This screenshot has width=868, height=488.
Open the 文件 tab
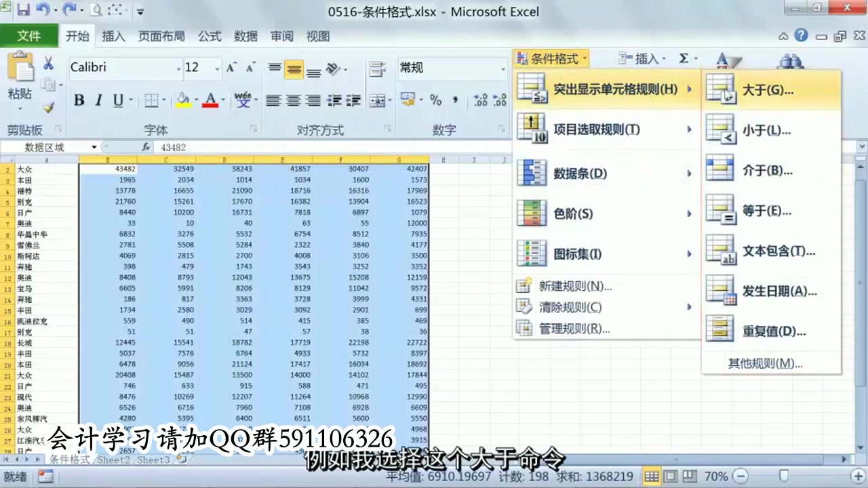(28, 36)
